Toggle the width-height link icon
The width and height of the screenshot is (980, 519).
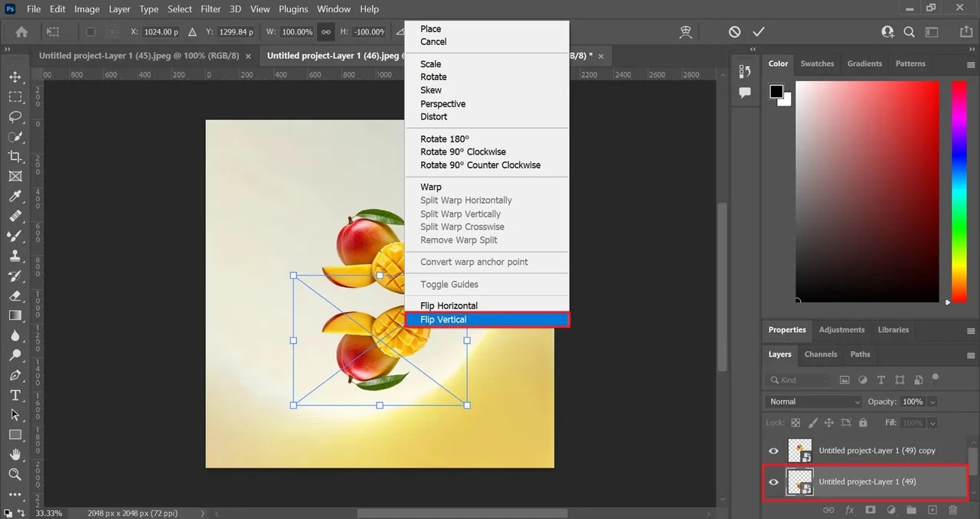tap(326, 32)
